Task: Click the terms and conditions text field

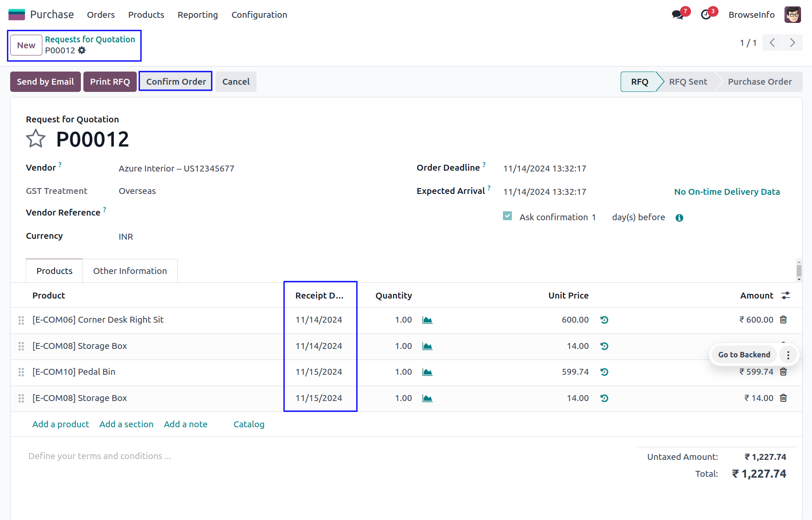Action: (x=99, y=456)
